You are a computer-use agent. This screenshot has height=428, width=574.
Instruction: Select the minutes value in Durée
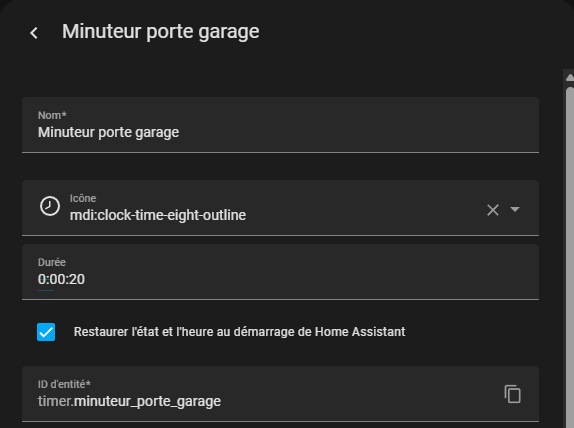tap(54, 279)
